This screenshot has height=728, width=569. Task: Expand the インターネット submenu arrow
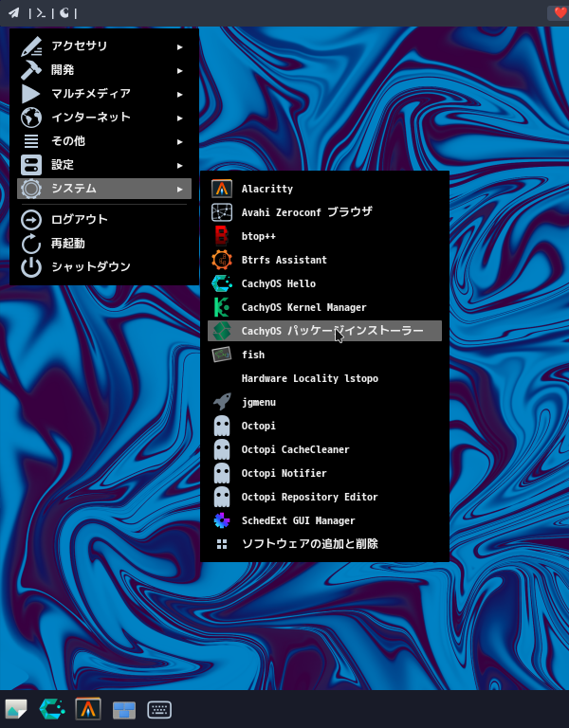click(180, 118)
